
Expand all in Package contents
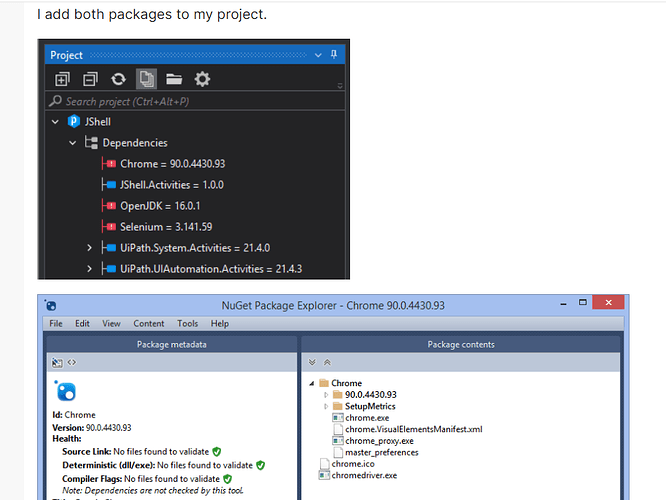pos(312,362)
